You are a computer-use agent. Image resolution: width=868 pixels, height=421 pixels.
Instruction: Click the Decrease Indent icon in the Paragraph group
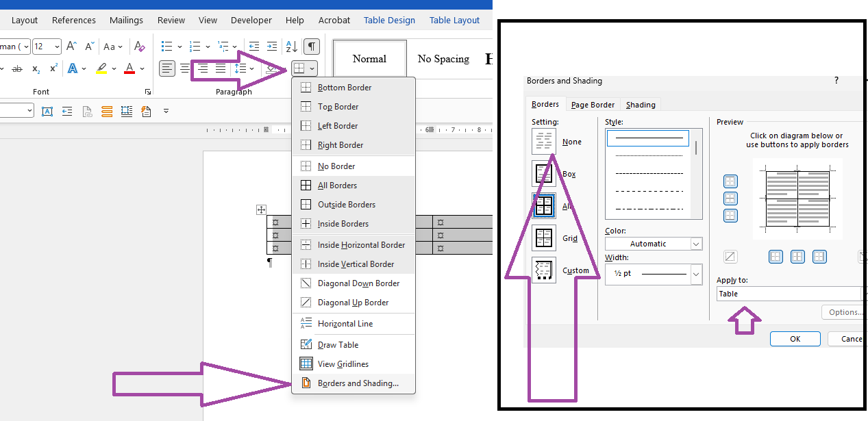(254, 47)
